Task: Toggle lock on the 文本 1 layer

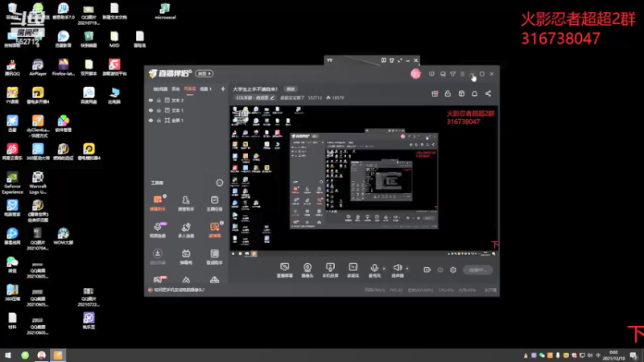Action: tap(159, 110)
